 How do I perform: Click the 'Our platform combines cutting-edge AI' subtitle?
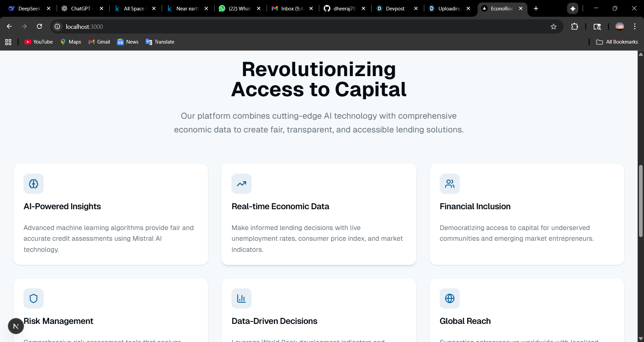(319, 123)
